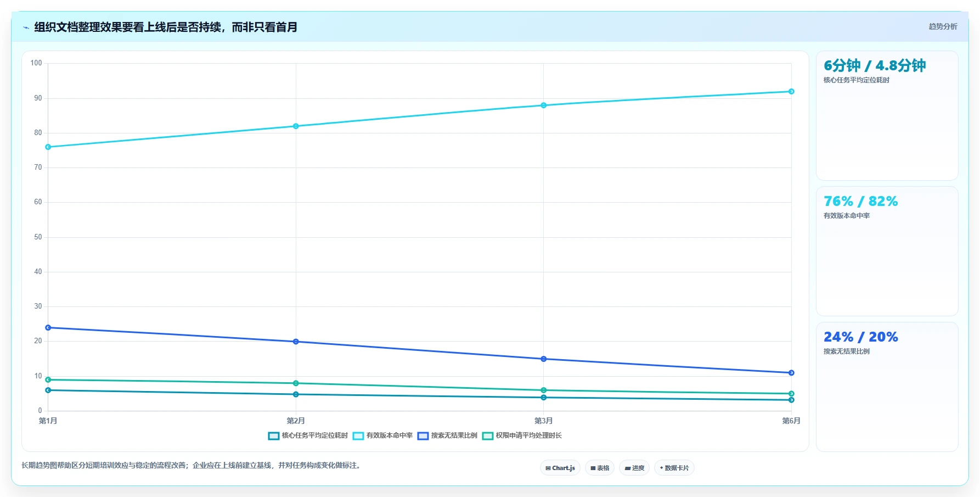The image size is (980, 497).
Task: Click the 进度 chip
Action: (634, 468)
